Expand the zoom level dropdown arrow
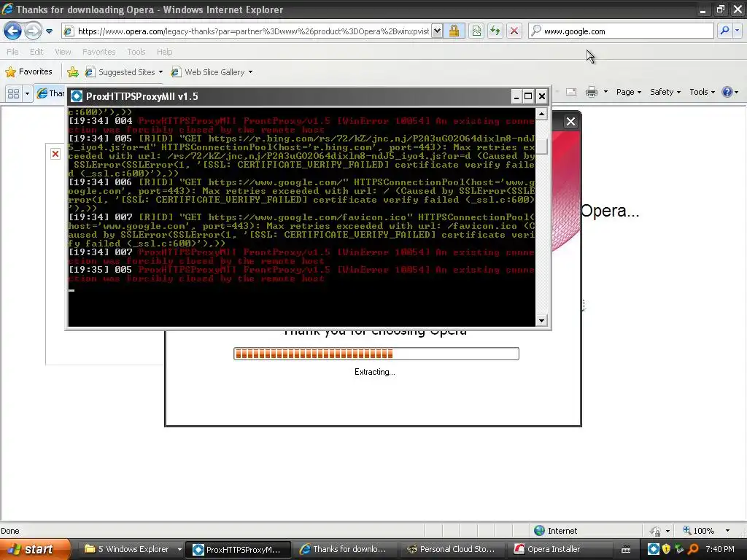The width and height of the screenshot is (747, 560). tap(727, 531)
